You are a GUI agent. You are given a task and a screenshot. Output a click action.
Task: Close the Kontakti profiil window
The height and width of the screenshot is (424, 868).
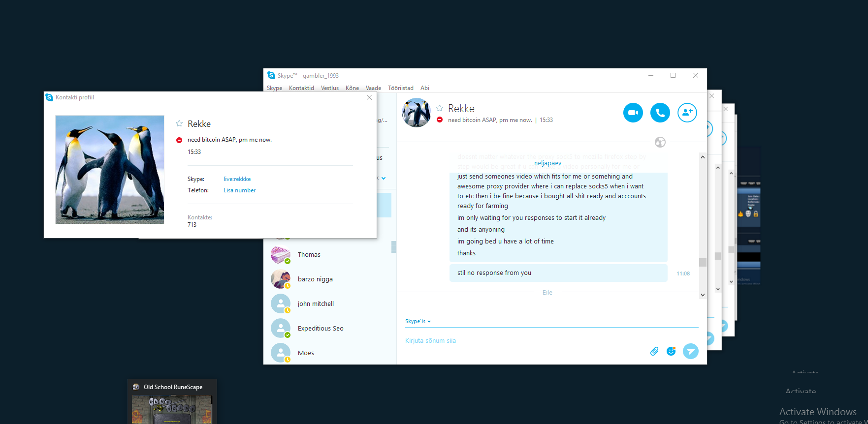(x=369, y=97)
